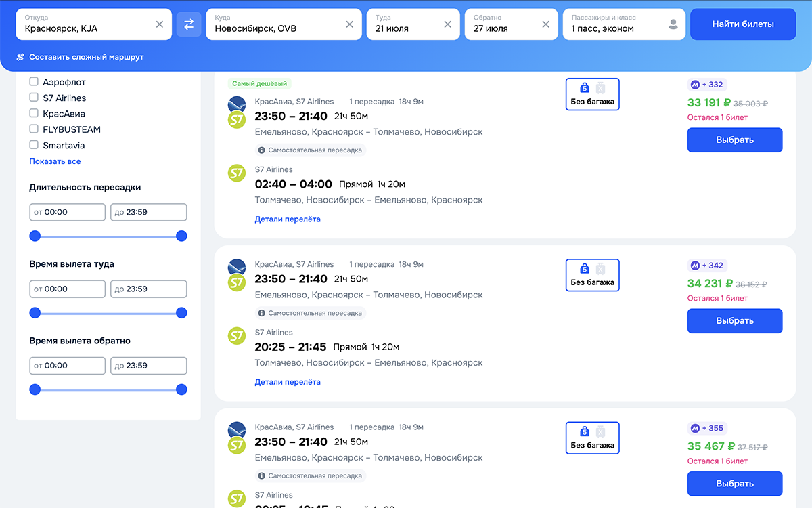Image resolution: width=812 pixels, height=508 pixels.
Task: Click the 02:40 – 04:00 return flight time
Action: (x=294, y=184)
